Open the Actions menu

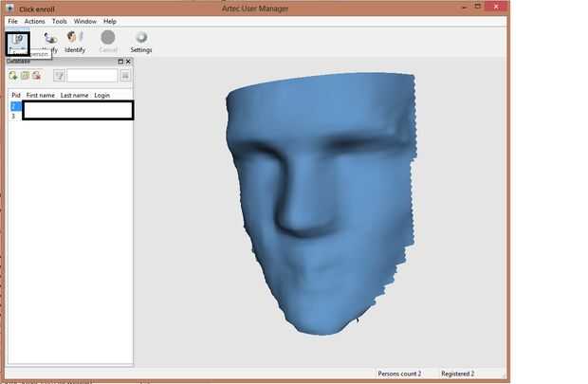(34, 22)
